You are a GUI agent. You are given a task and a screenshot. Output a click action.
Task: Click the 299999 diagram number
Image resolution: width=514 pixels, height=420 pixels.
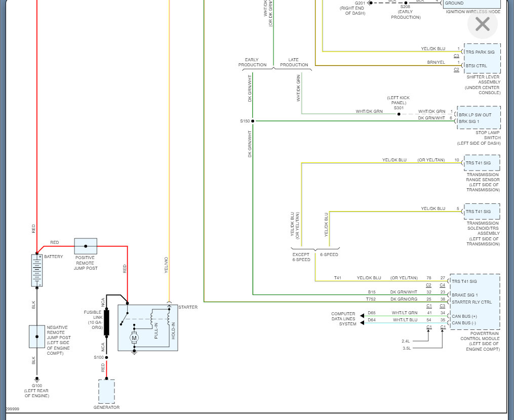[13, 409]
